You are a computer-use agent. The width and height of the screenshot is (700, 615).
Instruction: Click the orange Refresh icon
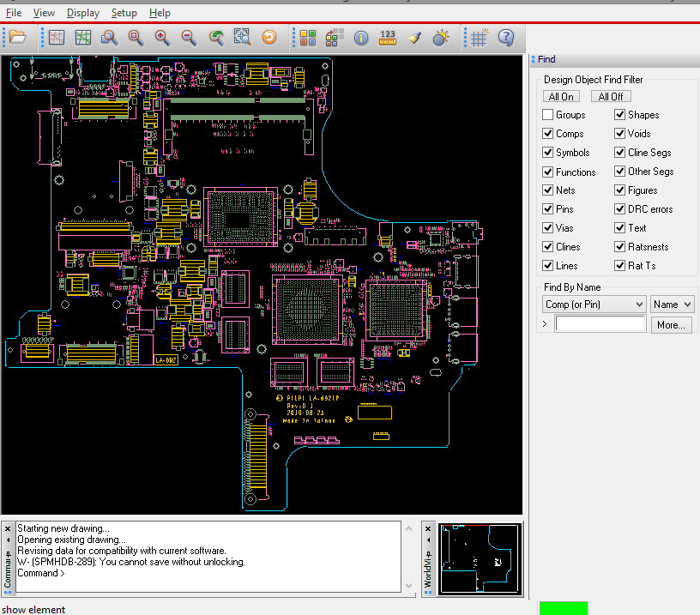click(269, 38)
